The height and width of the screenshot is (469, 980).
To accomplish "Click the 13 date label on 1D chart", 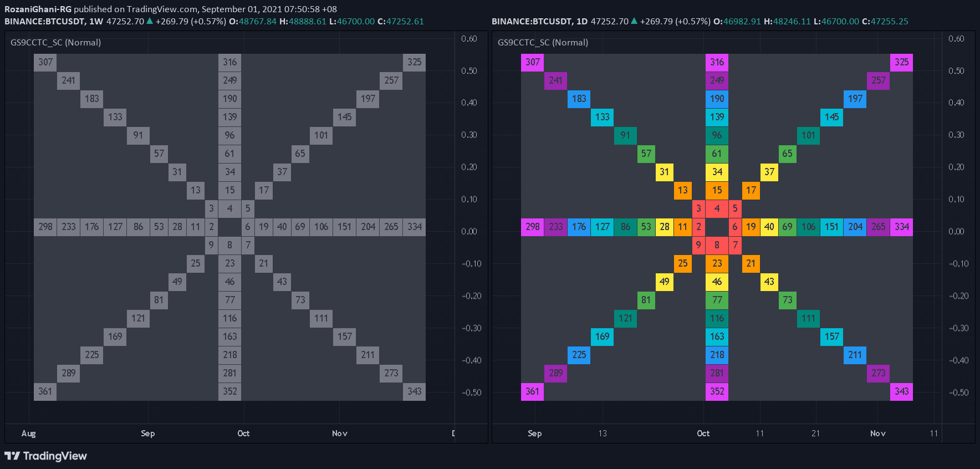I will pos(603,434).
